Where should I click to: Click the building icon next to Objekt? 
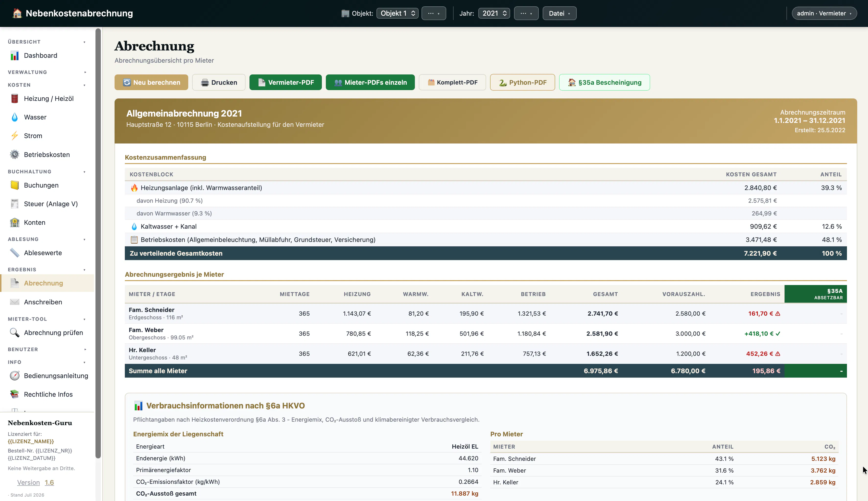(345, 13)
